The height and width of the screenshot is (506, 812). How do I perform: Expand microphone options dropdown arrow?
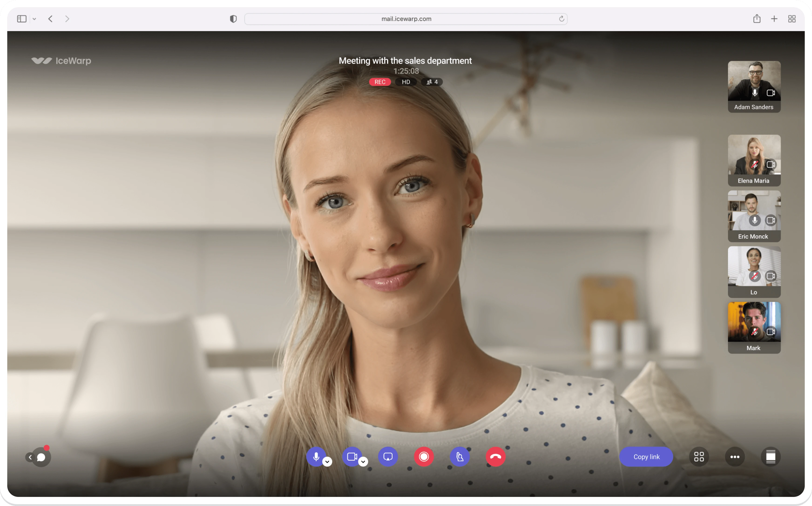327,462
